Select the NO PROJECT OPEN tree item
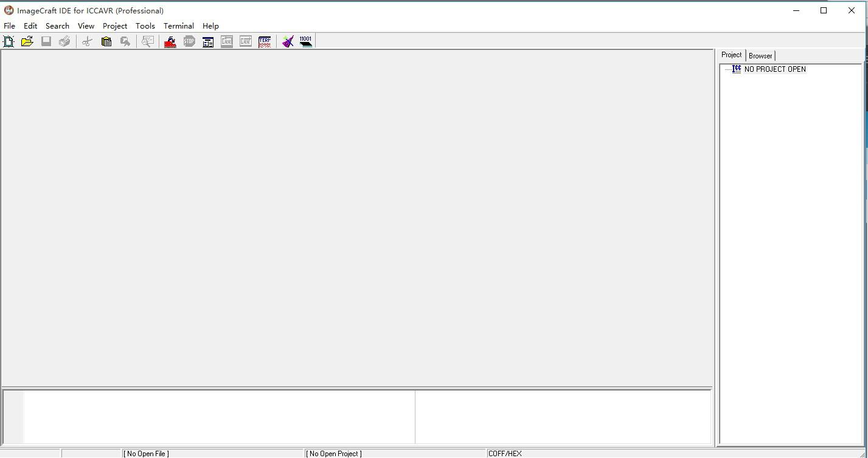Viewport: 868px width, 458px height. pyautogui.click(x=775, y=69)
